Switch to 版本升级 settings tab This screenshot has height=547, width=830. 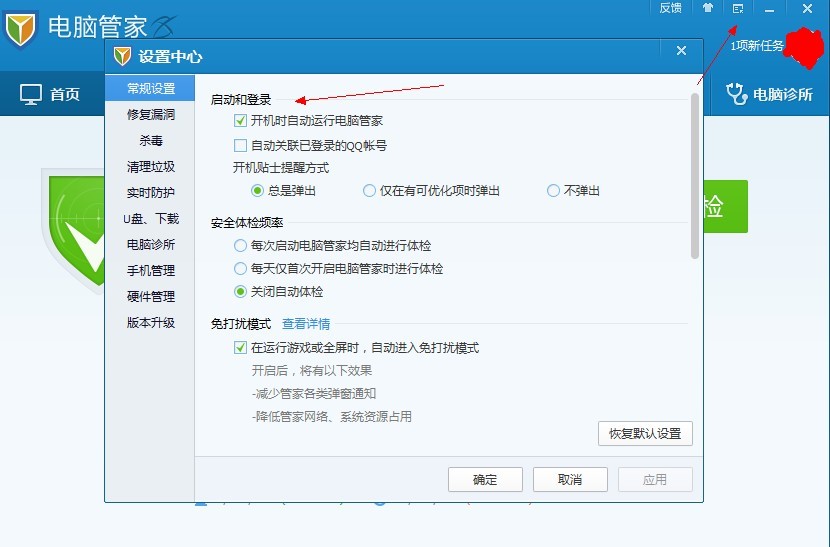[150, 322]
